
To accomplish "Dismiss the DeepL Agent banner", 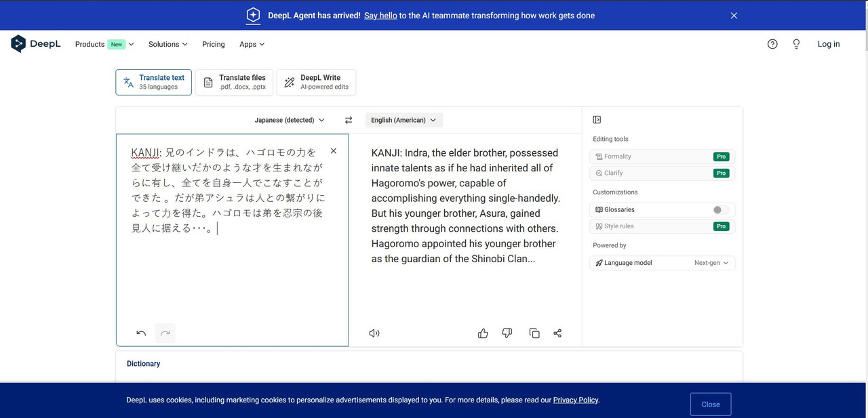I will pyautogui.click(x=734, y=16).
